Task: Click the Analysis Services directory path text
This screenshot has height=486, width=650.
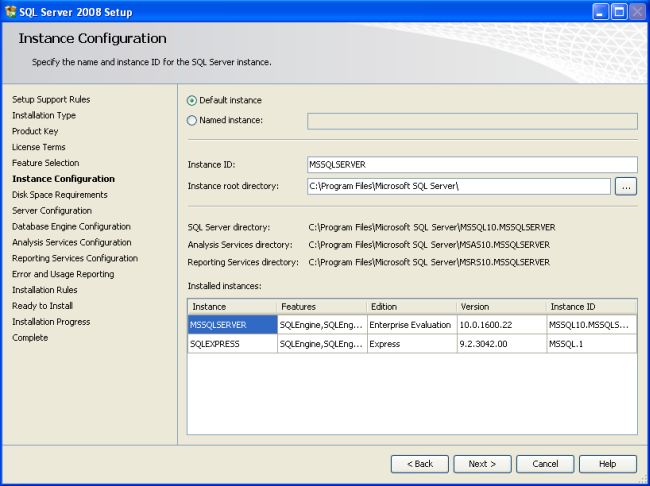Action: coord(429,245)
